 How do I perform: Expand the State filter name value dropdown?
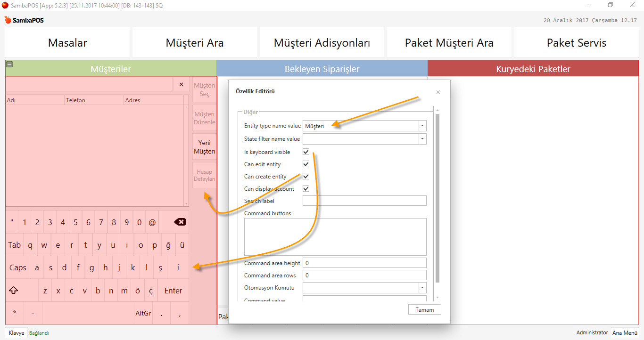pyautogui.click(x=422, y=138)
